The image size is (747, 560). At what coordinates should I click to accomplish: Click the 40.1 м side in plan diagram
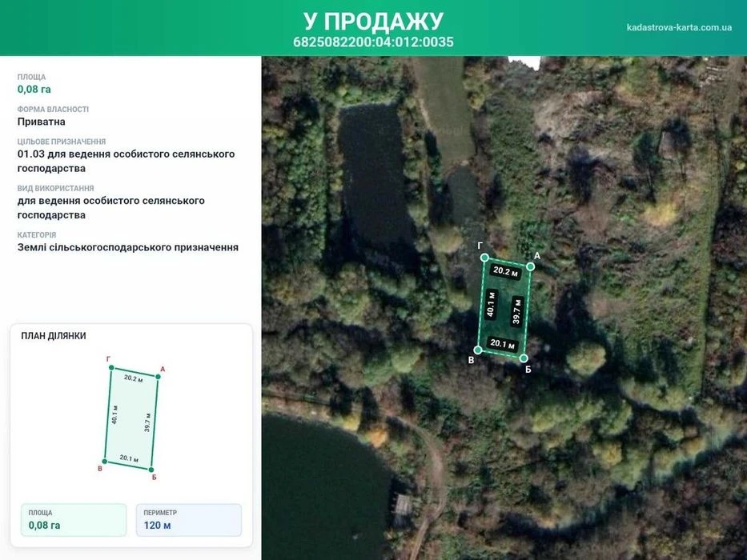point(114,414)
